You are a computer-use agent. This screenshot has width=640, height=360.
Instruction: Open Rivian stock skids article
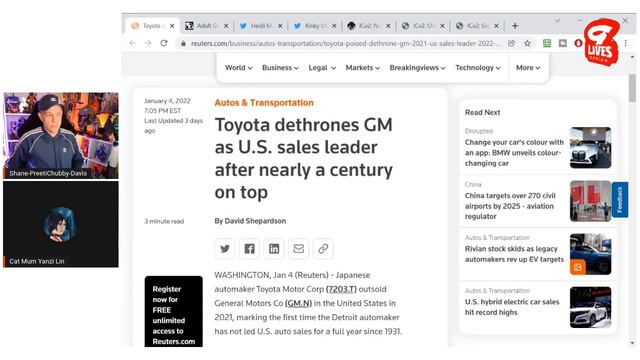(514, 254)
